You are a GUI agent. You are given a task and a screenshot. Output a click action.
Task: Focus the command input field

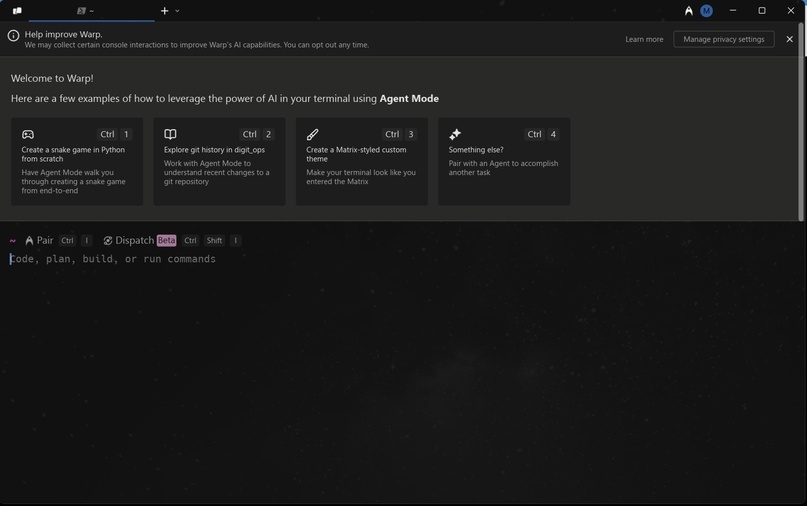(x=401, y=259)
